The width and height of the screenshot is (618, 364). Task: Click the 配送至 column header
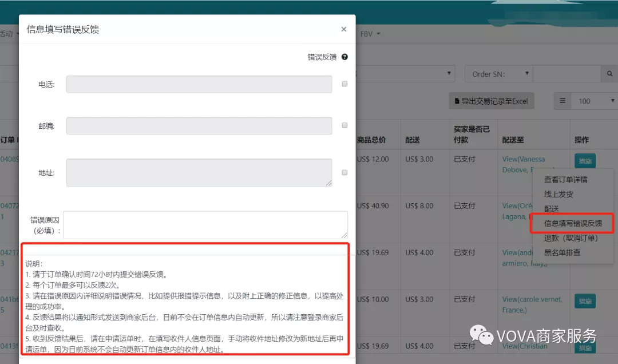pyautogui.click(x=513, y=140)
